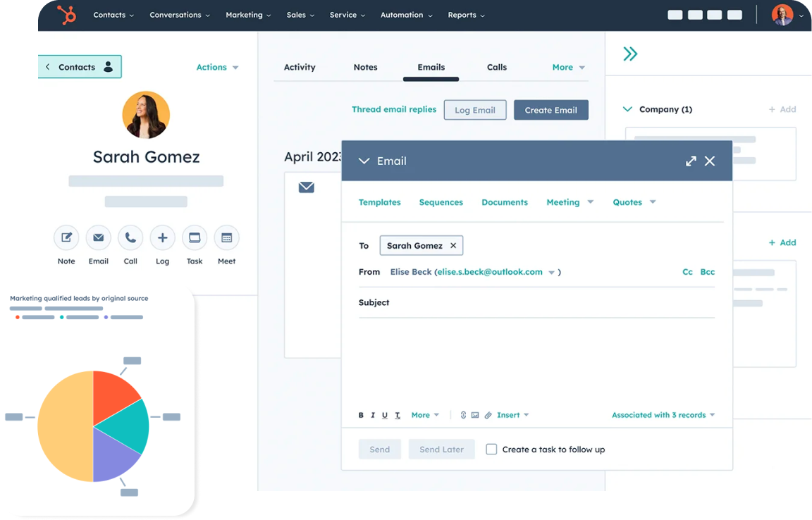This screenshot has width=812, height=520.
Task: Remove Sarah Gomez from the To field
Action: coord(454,245)
